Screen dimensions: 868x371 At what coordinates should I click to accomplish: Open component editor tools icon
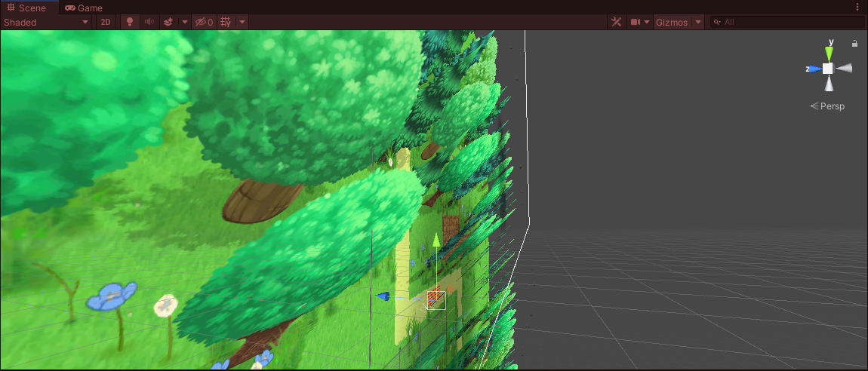tap(616, 22)
